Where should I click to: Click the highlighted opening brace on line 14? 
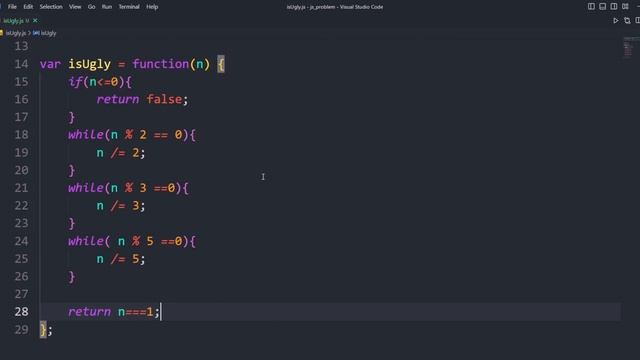click(221, 64)
